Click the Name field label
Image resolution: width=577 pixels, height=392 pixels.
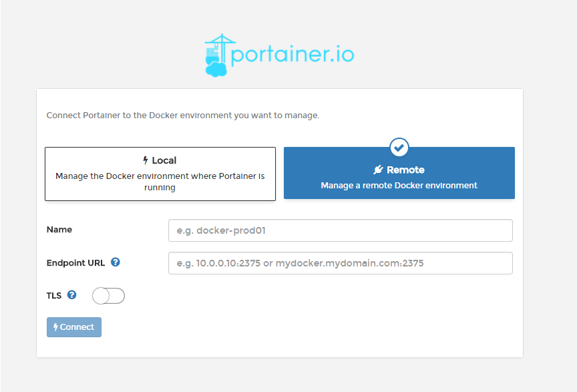[x=59, y=230]
